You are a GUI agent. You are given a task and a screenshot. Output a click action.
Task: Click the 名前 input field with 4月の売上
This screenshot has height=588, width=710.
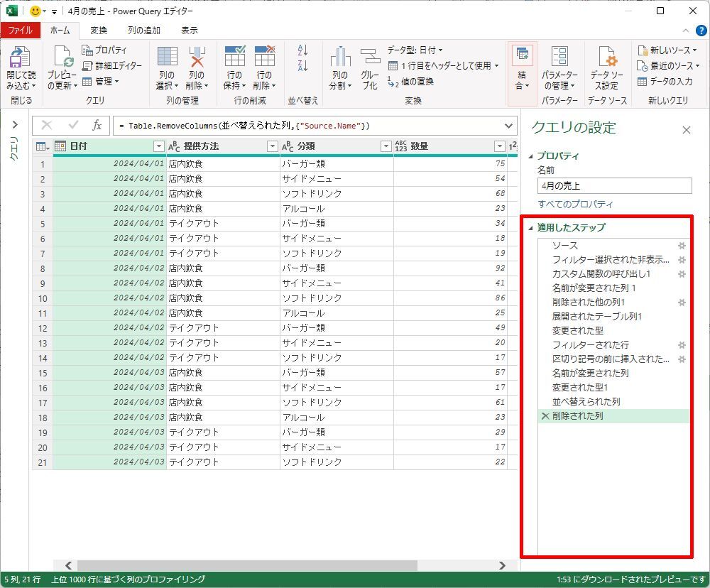pyautogui.click(x=613, y=186)
